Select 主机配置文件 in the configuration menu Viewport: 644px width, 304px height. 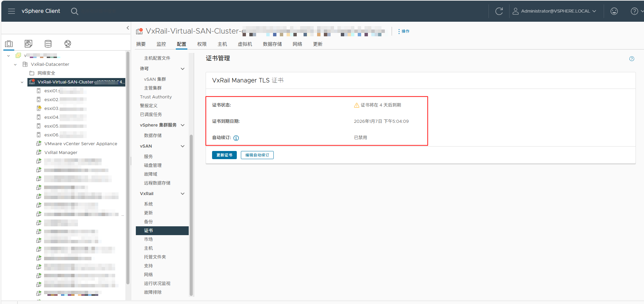(x=157, y=58)
